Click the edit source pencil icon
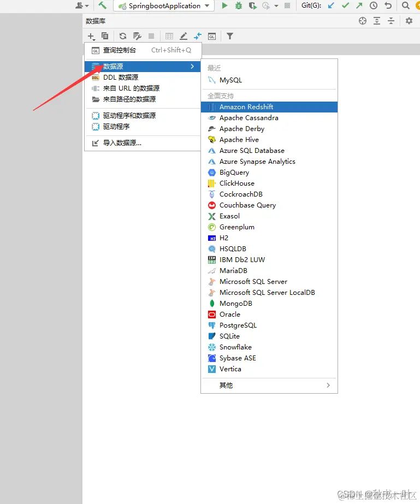 click(x=184, y=37)
